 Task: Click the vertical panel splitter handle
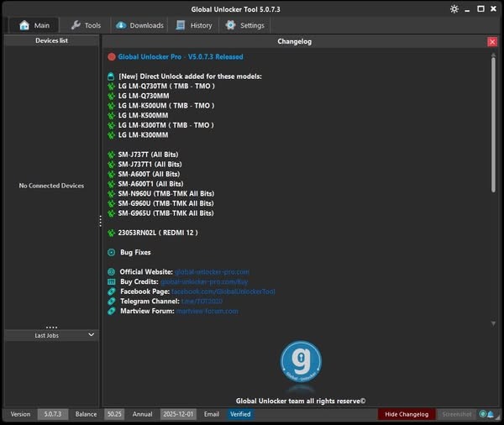(x=100, y=221)
